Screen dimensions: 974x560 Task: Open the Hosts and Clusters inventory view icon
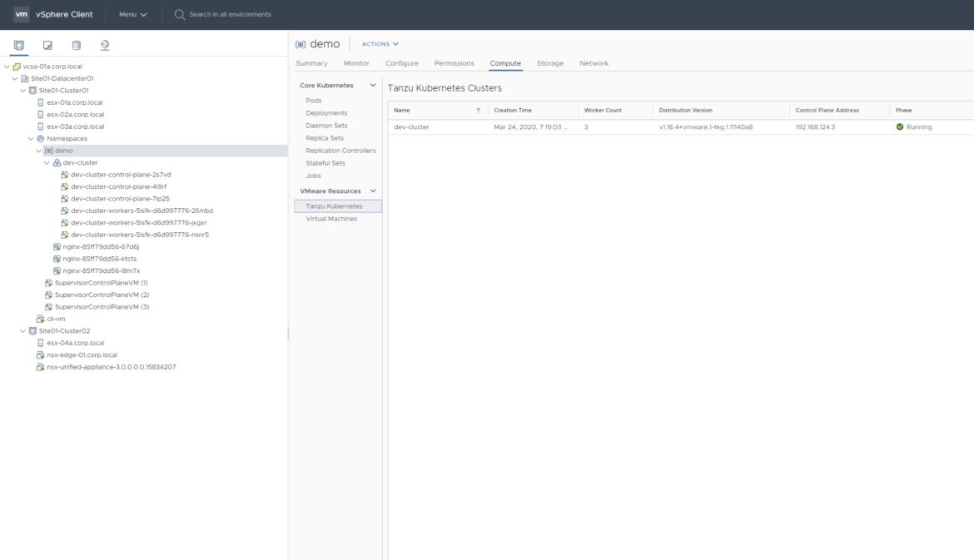19,45
